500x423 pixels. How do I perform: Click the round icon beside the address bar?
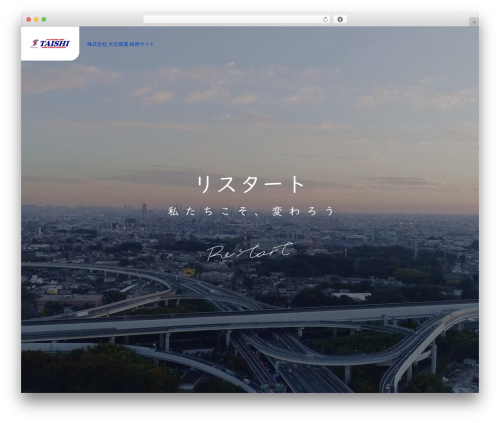point(340,19)
